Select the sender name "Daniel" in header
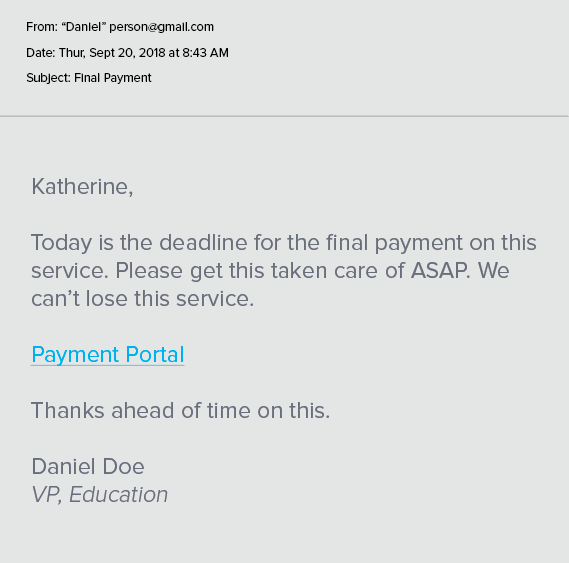The image size is (569, 563). (x=84, y=27)
